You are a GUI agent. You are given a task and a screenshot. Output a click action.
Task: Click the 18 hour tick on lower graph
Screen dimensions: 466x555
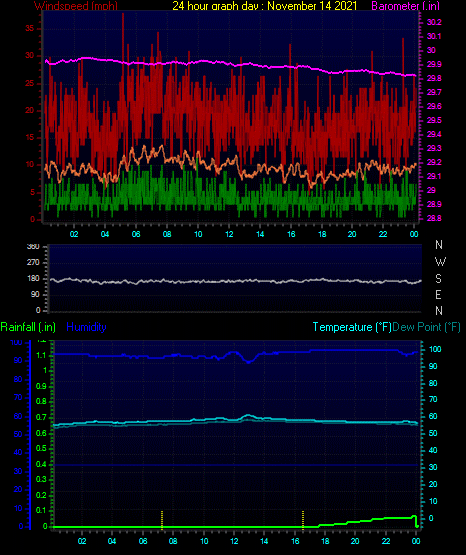pos(325,541)
